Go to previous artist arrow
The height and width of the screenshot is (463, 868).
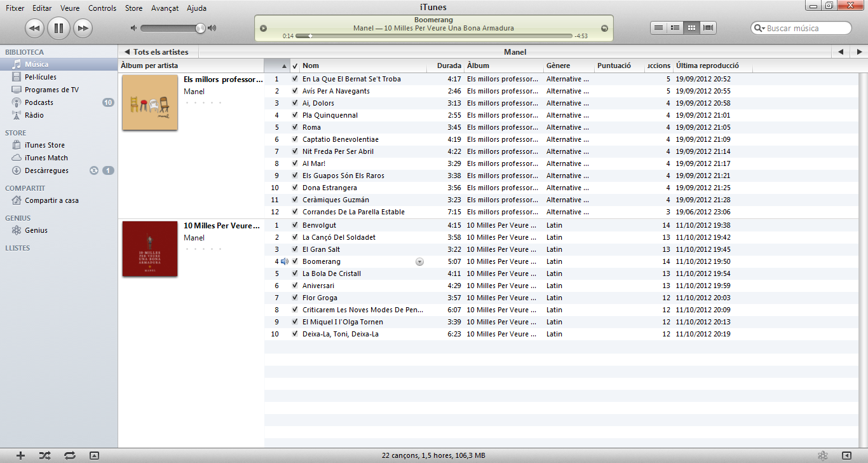pos(841,52)
